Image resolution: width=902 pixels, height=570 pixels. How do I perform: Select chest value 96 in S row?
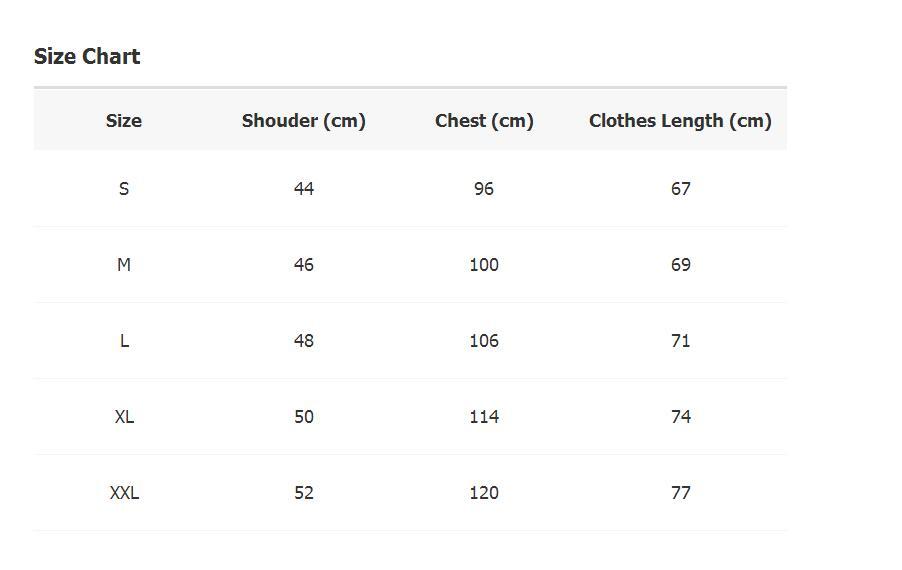pos(484,189)
